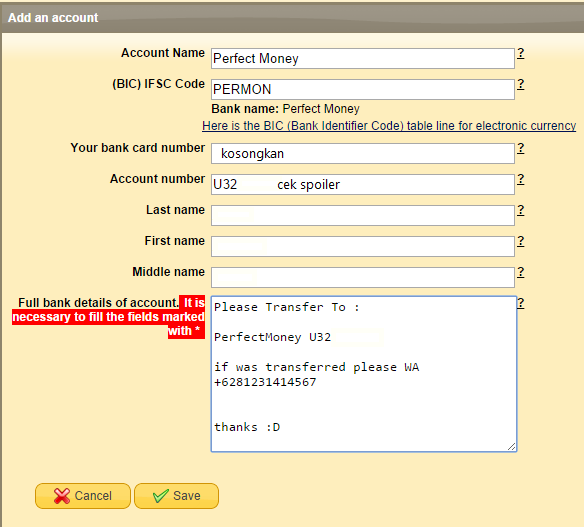This screenshot has height=527, width=584.
Task: Open help for Full bank details textarea
Action: click(x=521, y=303)
